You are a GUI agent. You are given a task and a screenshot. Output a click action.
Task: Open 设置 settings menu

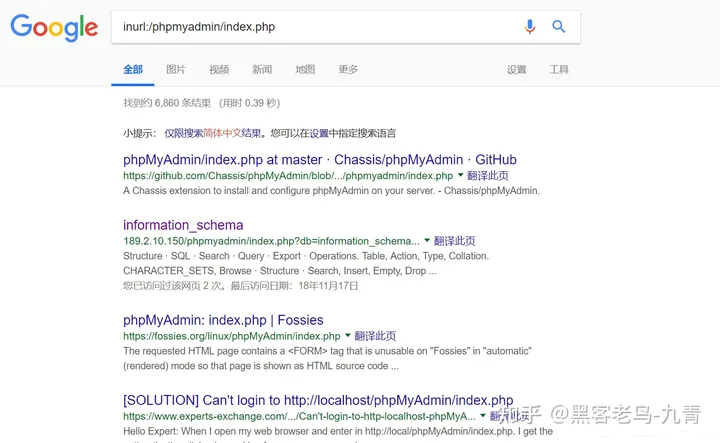tap(517, 69)
